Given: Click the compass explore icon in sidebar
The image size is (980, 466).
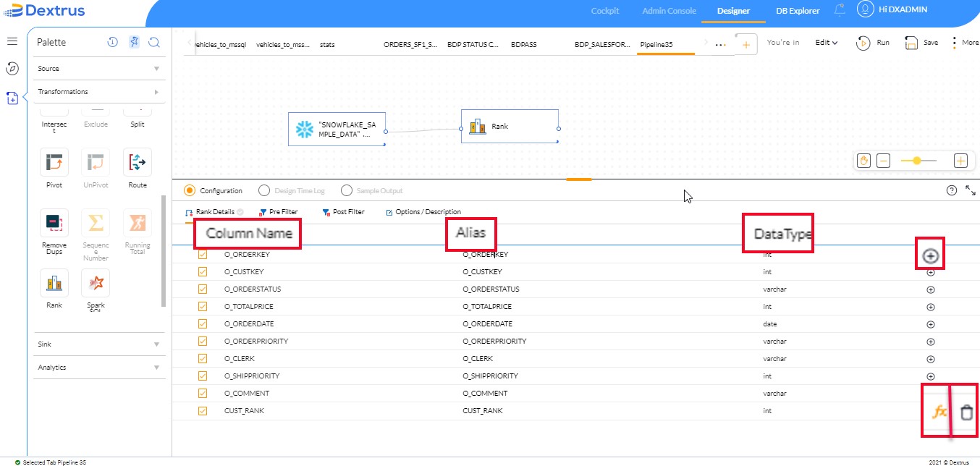Looking at the screenshot, I should click(x=12, y=69).
